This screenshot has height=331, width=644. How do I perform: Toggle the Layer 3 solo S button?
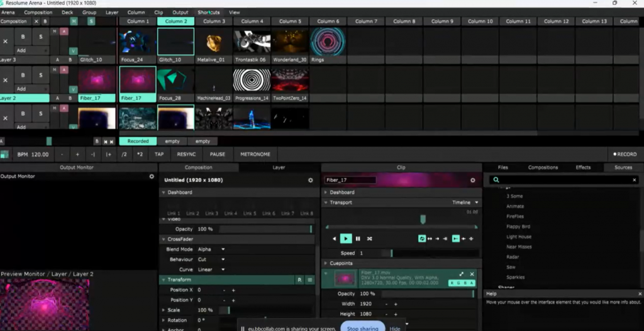click(41, 36)
